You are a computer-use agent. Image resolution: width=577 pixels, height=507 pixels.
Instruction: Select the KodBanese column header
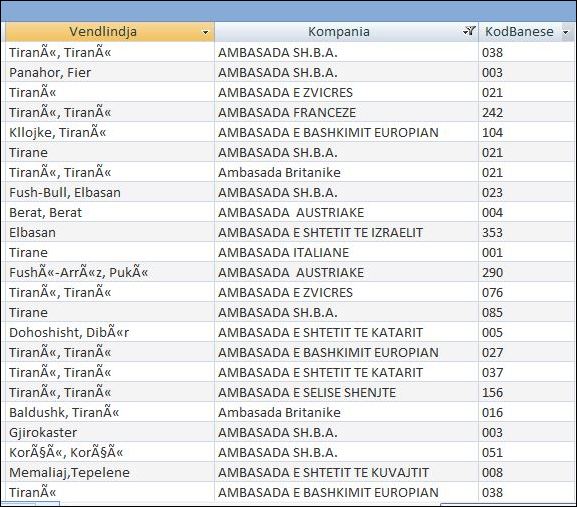point(525,32)
